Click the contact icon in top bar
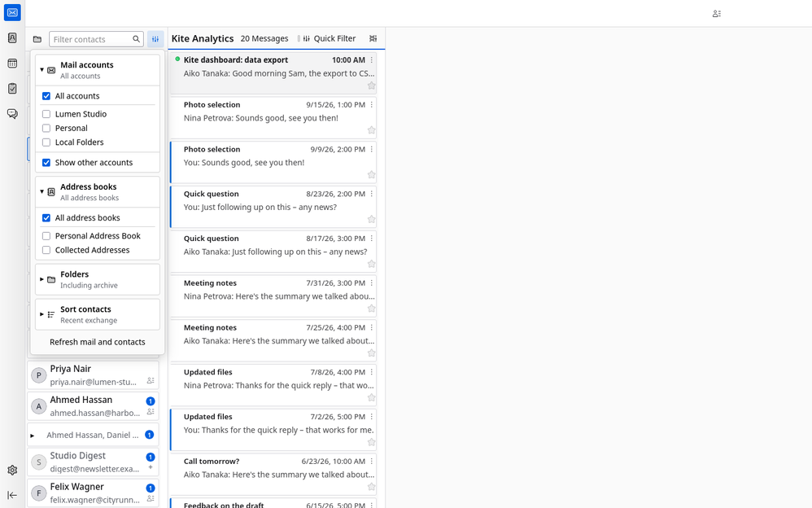812x508 pixels. point(717,14)
